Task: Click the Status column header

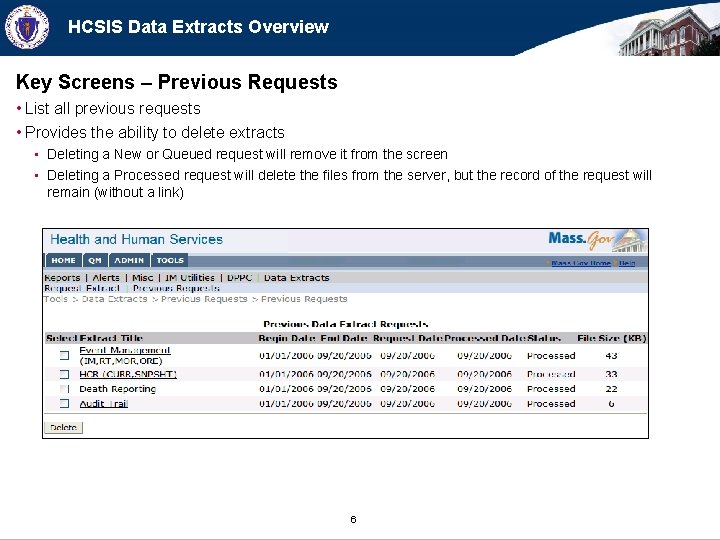Action: (x=544, y=338)
